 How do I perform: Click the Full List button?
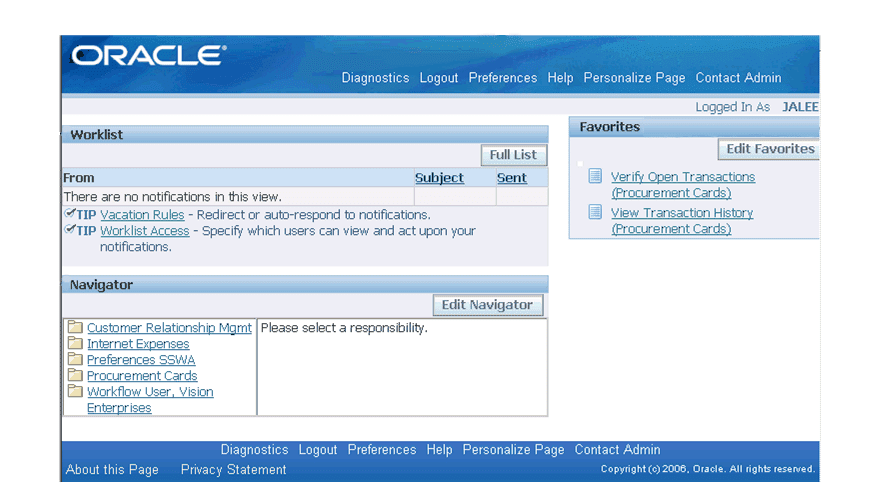click(513, 155)
